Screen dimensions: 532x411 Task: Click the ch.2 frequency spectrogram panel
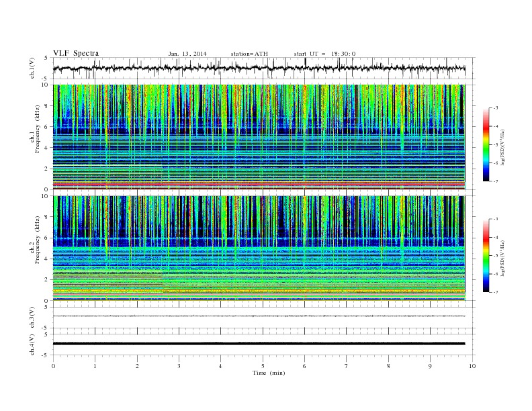point(259,248)
